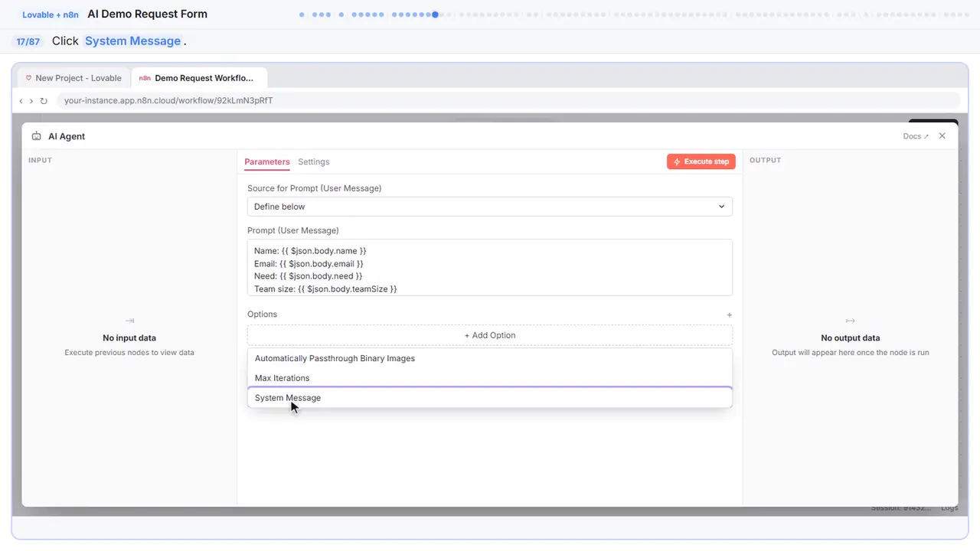This screenshot has width=980, height=551.
Task: Click the plus icon beside Options
Action: click(729, 315)
